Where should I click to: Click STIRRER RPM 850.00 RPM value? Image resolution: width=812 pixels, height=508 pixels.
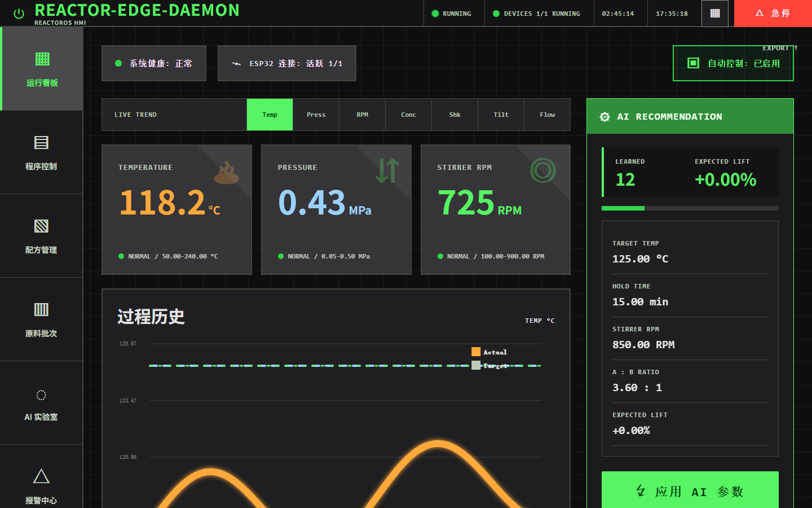click(643, 344)
